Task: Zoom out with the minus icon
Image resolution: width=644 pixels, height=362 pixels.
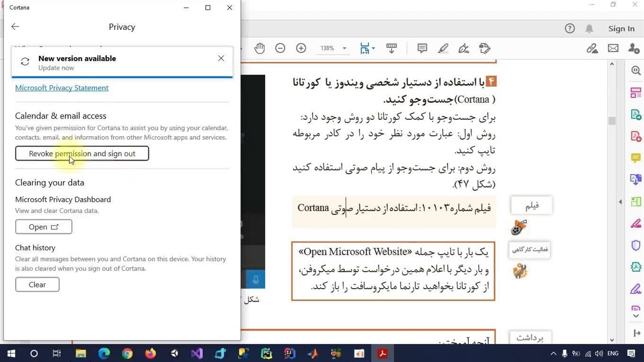Action: (280, 48)
